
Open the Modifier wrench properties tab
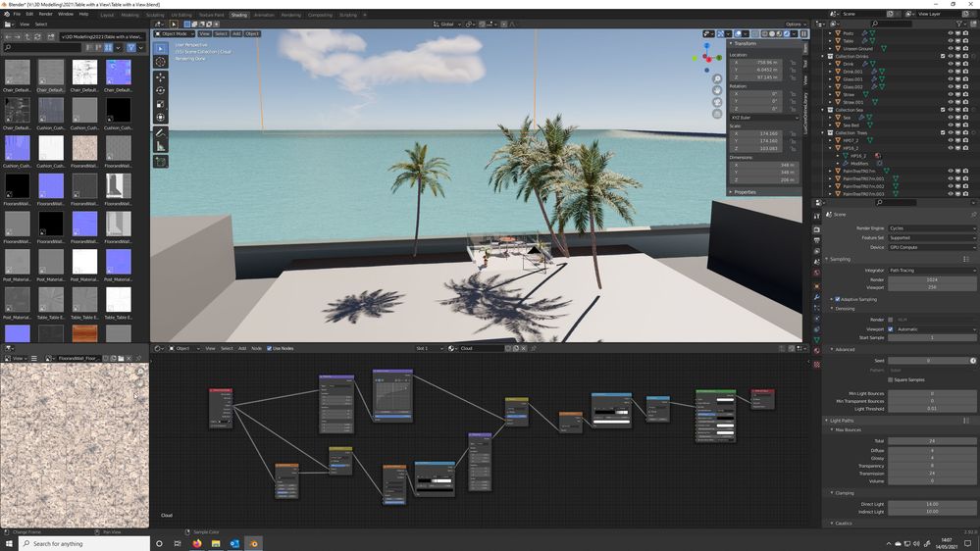(x=817, y=297)
